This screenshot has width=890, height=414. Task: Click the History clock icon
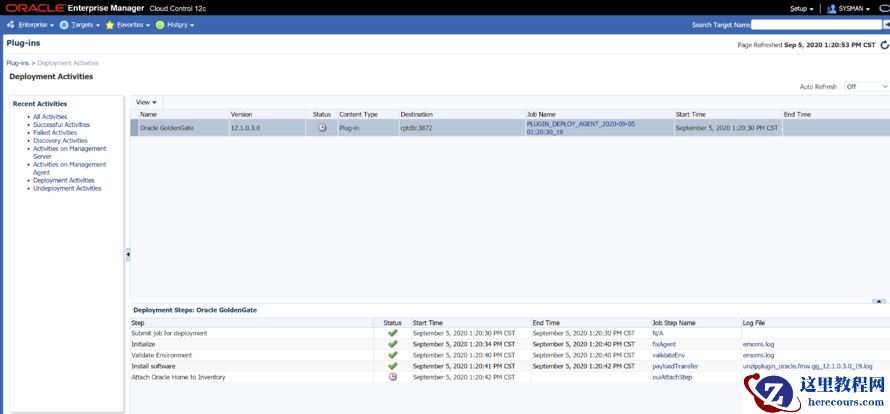click(160, 24)
